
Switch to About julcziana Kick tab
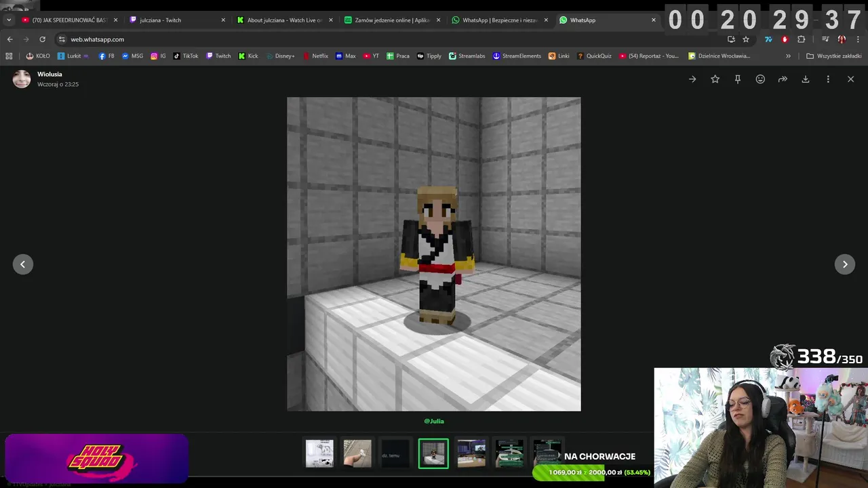click(x=285, y=20)
